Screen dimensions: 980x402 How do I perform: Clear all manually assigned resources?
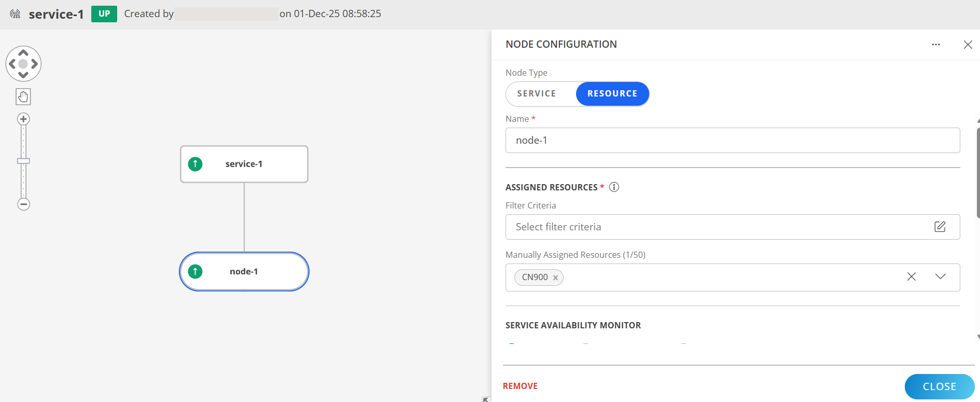pyautogui.click(x=911, y=277)
